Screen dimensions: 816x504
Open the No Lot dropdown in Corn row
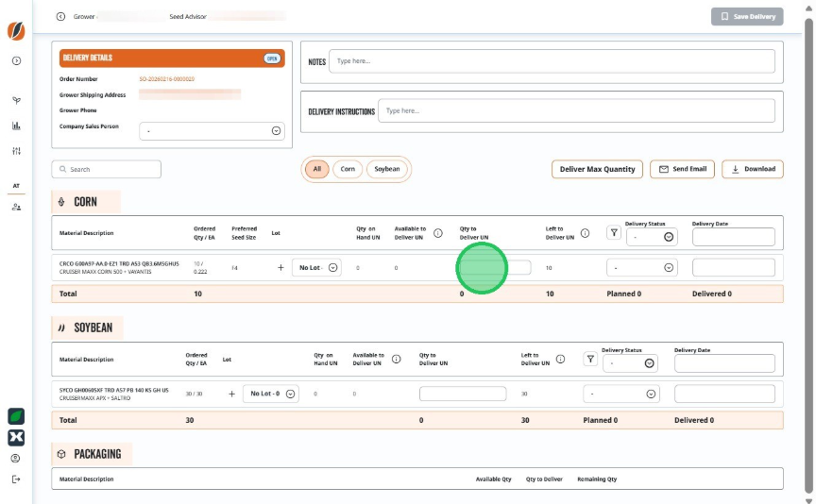coord(316,267)
